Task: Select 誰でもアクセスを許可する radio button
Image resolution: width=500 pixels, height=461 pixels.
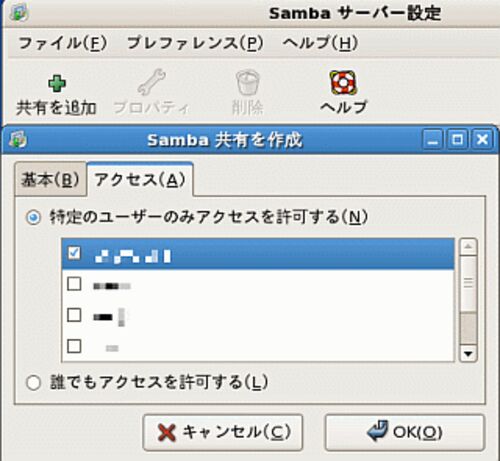Action: (x=33, y=383)
